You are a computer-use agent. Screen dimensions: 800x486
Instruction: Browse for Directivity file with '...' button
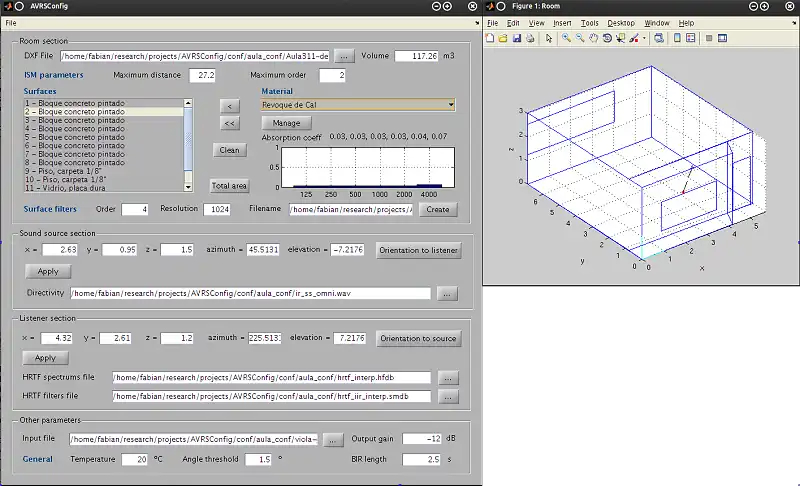tap(447, 294)
